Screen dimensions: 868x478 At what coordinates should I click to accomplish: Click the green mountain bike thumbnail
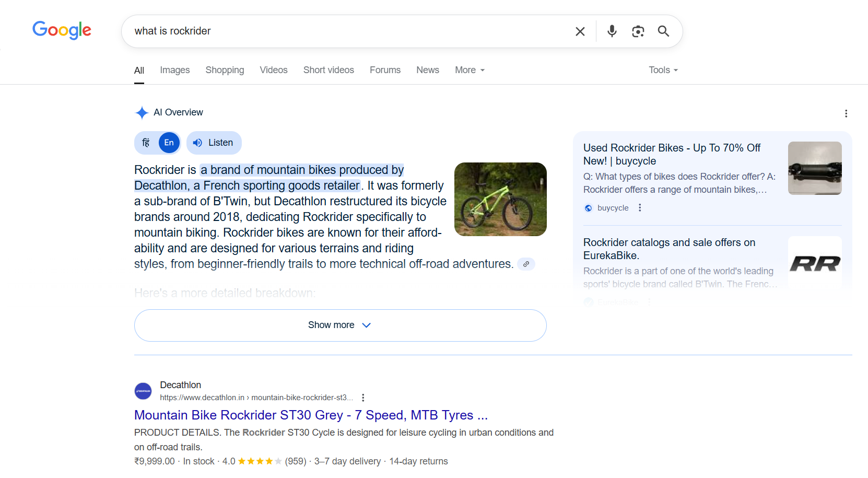point(500,199)
